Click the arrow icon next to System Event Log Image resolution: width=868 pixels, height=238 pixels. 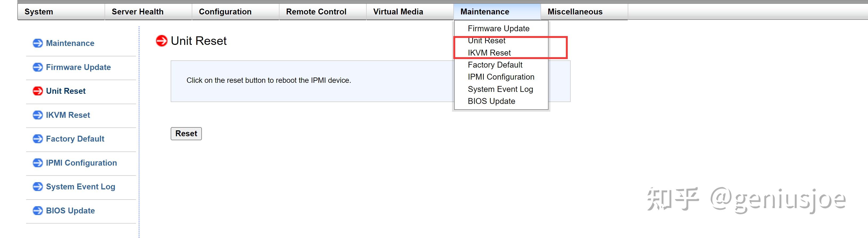[x=37, y=187]
